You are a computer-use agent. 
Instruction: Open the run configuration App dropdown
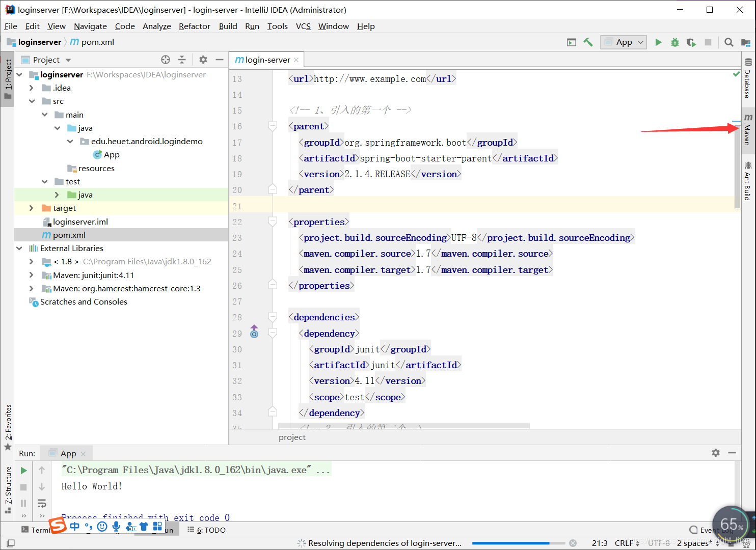pos(624,42)
